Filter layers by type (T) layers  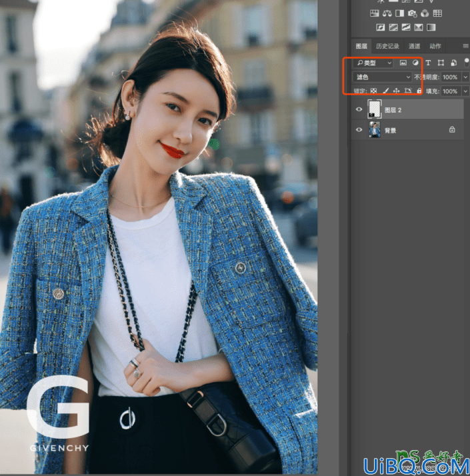click(428, 63)
